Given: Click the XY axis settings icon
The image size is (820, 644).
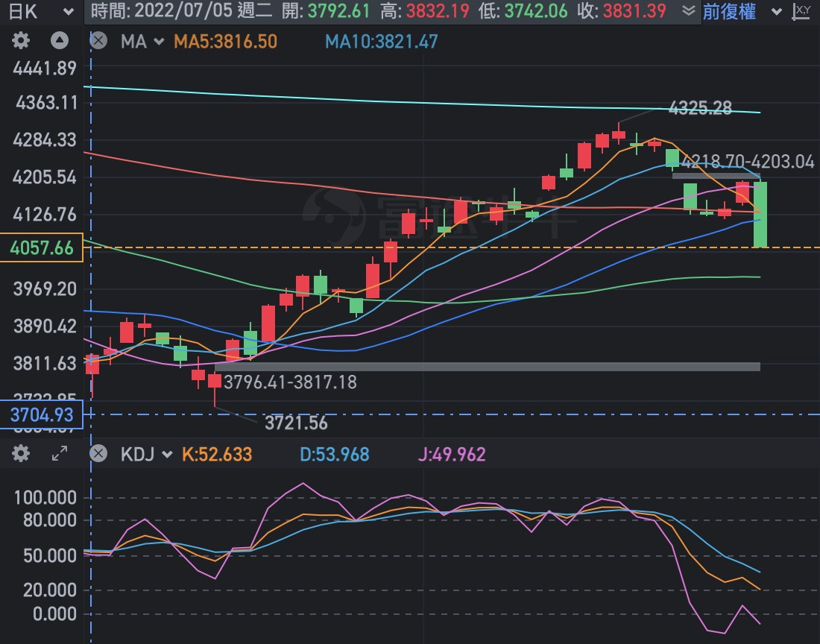Looking at the screenshot, I should click(802, 11).
